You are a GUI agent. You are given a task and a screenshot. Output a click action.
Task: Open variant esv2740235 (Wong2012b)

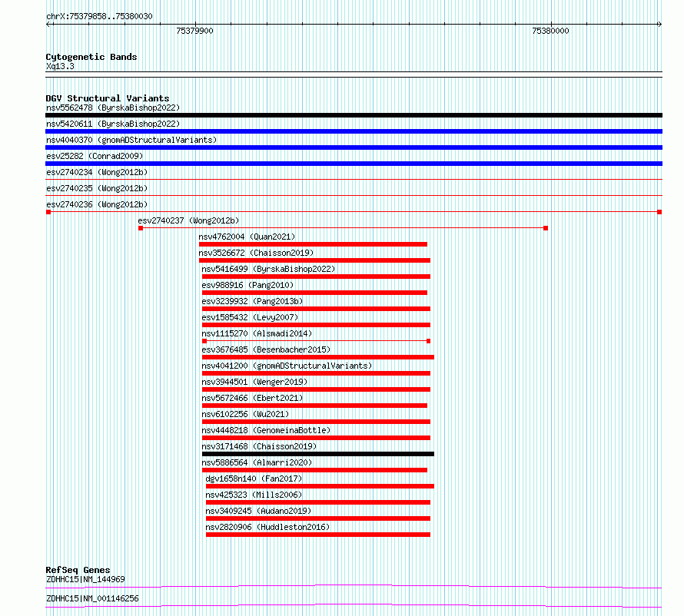(x=97, y=188)
